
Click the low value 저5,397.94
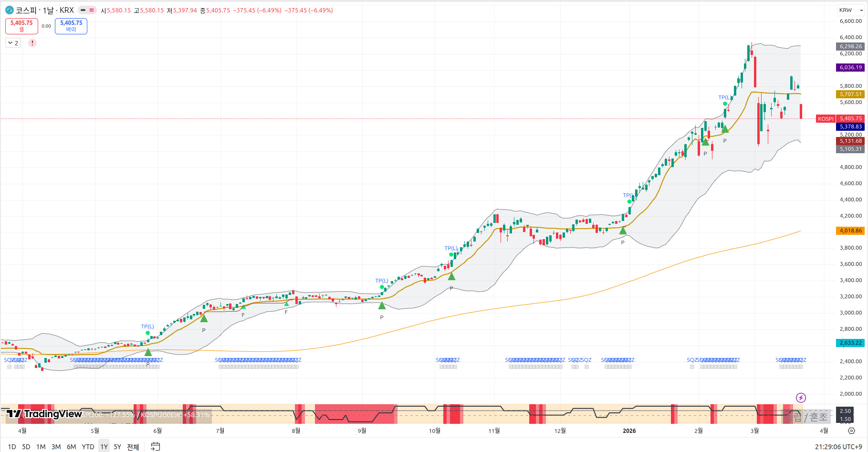click(181, 10)
